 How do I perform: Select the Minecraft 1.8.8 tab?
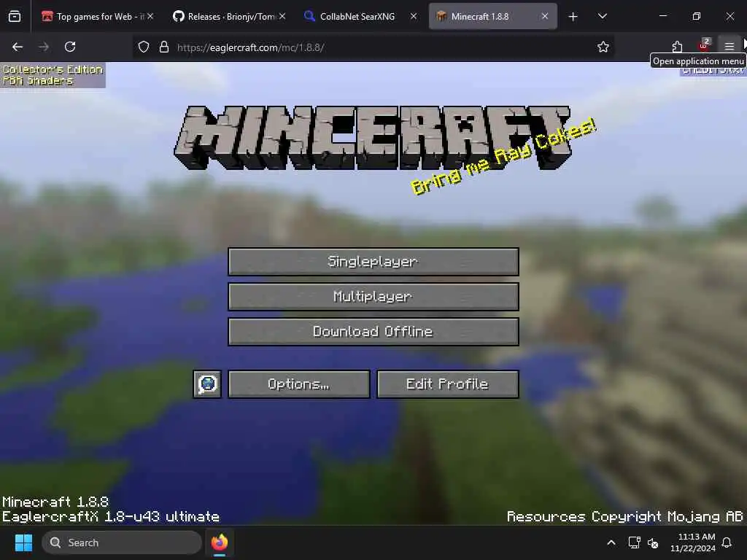click(x=480, y=17)
